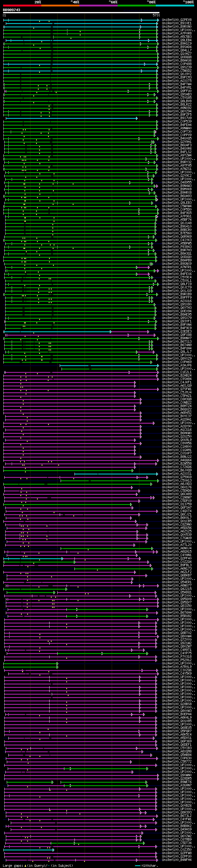Click label UniRef100_C0P539

[177, 122]
